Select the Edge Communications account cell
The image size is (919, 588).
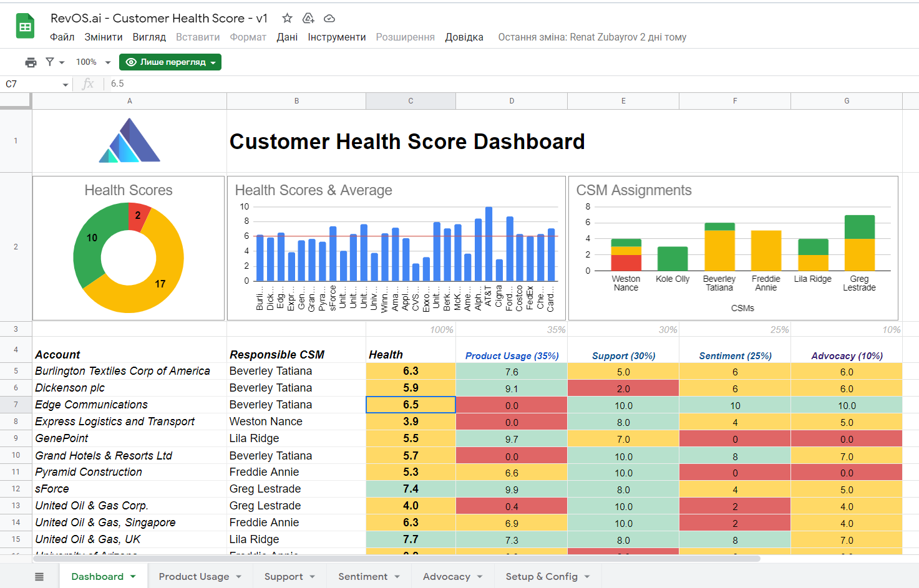coord(130,405)
